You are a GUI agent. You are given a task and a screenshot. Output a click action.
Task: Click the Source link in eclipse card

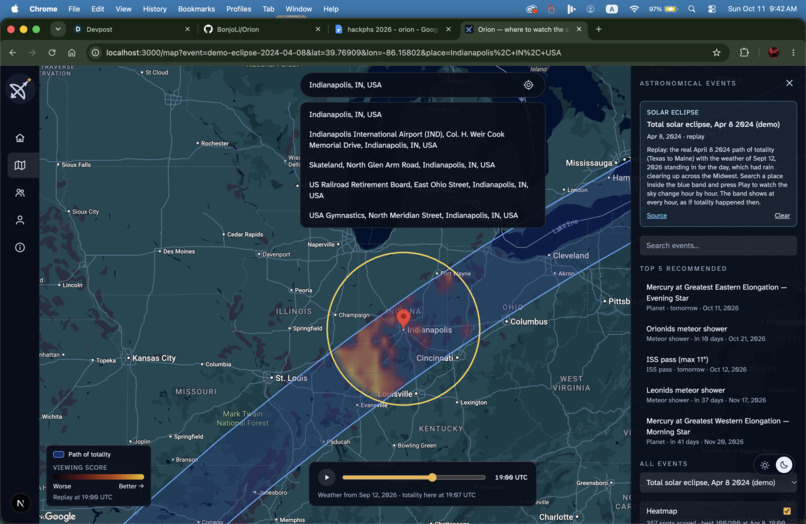656,215
